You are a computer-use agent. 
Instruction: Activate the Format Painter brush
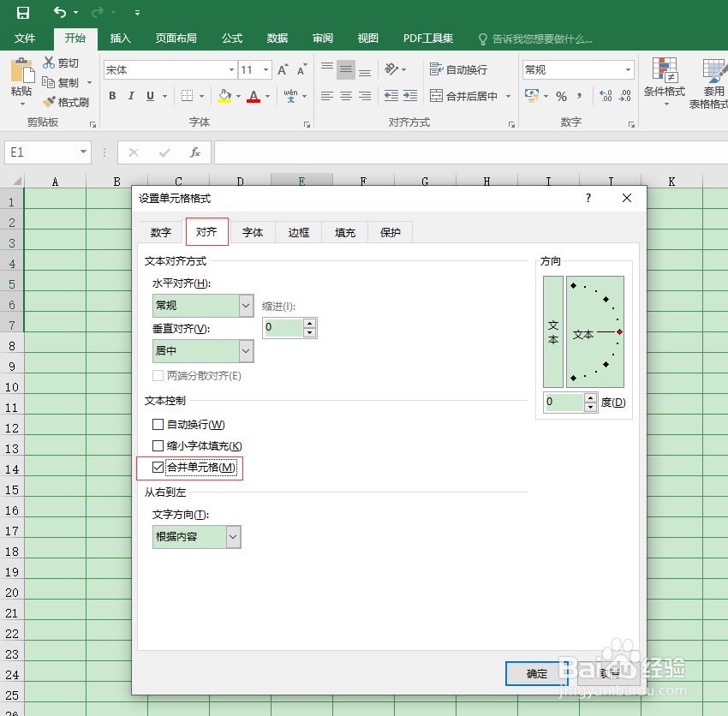[48, 102]
